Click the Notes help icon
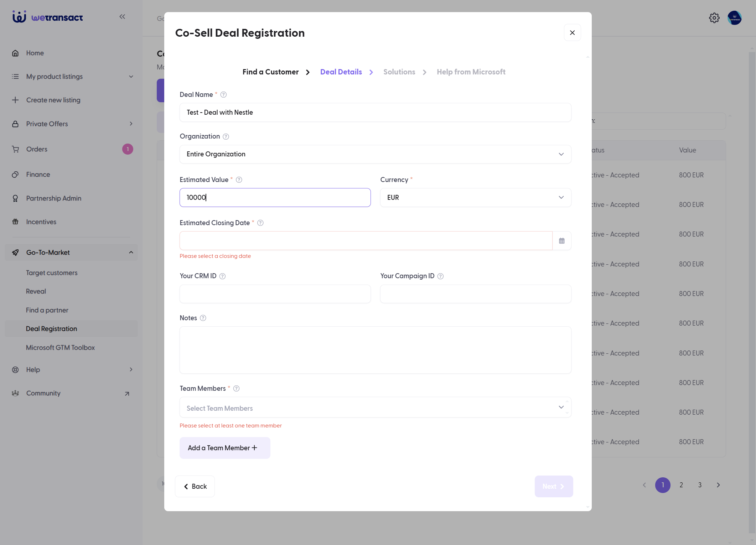 click(x=203, y=318)
